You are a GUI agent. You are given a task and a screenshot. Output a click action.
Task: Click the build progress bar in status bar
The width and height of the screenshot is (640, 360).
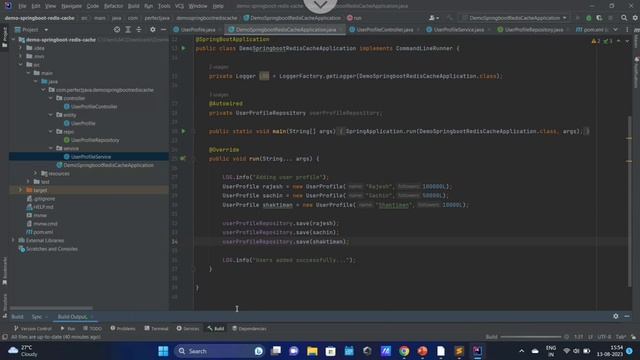click(531, 337)
